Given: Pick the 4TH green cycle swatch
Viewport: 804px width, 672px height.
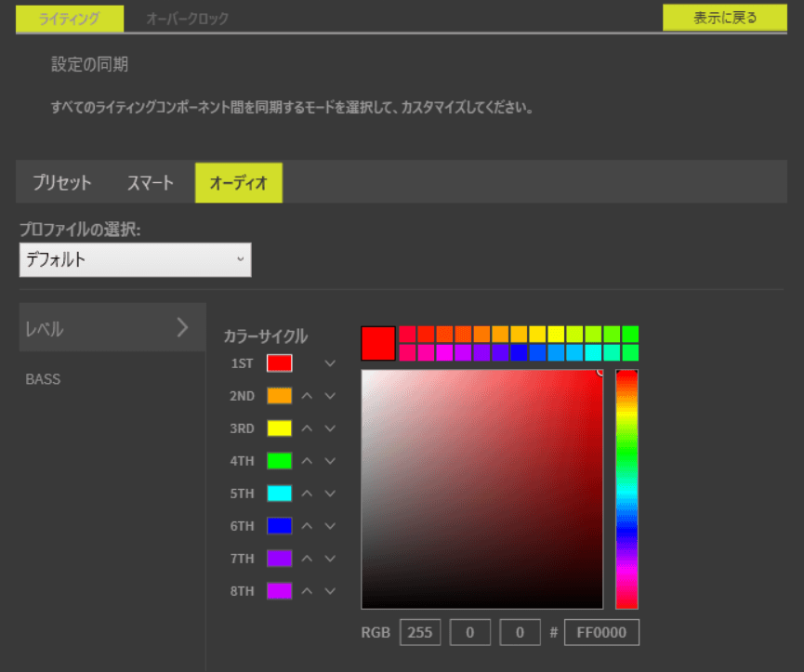Looking at the screenshot, I should point(280,461).
